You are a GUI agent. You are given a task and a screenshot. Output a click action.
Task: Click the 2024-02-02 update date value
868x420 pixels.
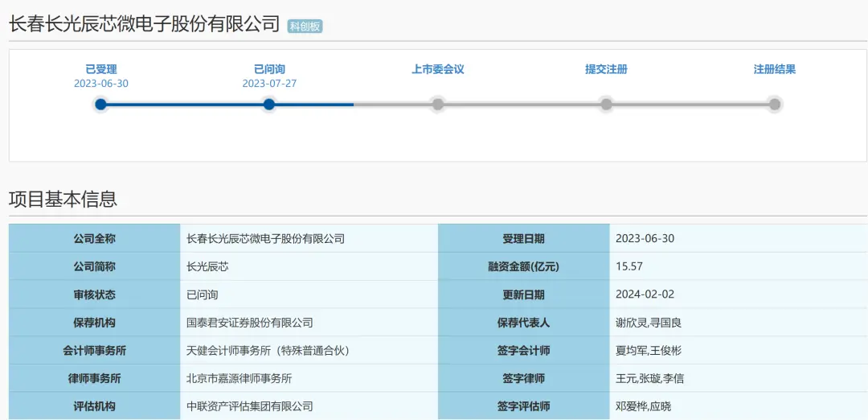pos(645,294)
